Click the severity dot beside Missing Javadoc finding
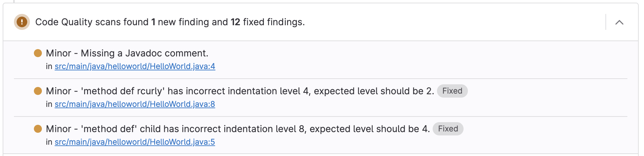Image resolution: width=644 pixels, height=156 pixels. click(38, 53)
